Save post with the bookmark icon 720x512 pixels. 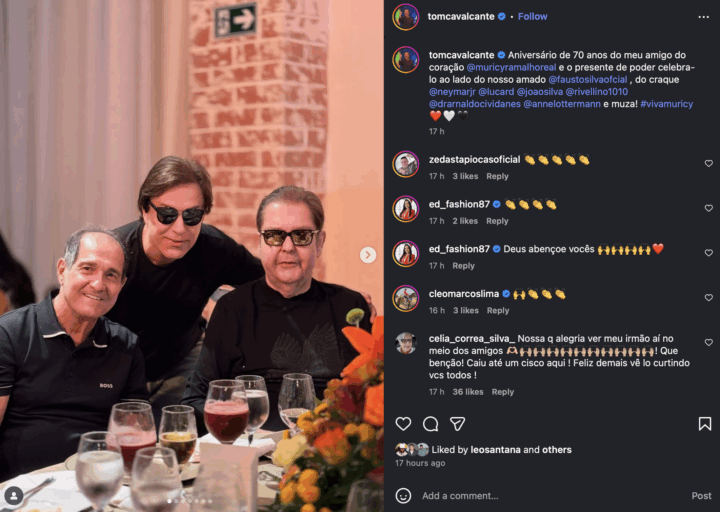pyautogui.click(x=705, y=424)
